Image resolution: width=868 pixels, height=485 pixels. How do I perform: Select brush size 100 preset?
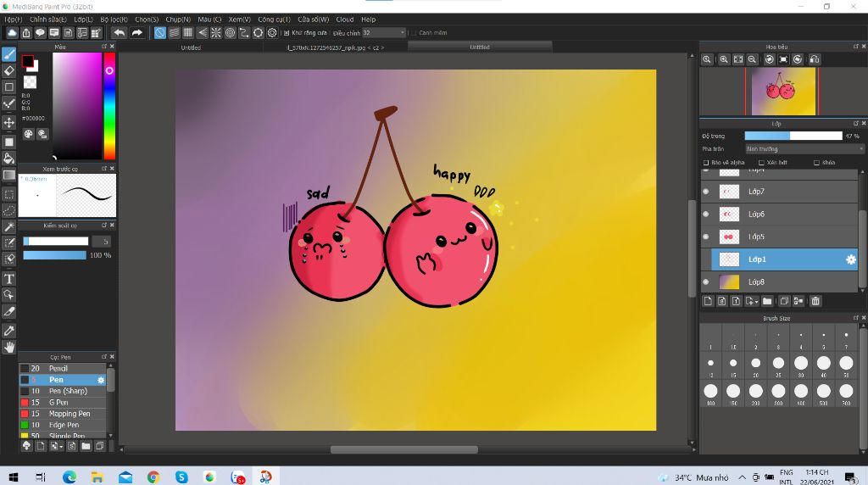point(711,392)
